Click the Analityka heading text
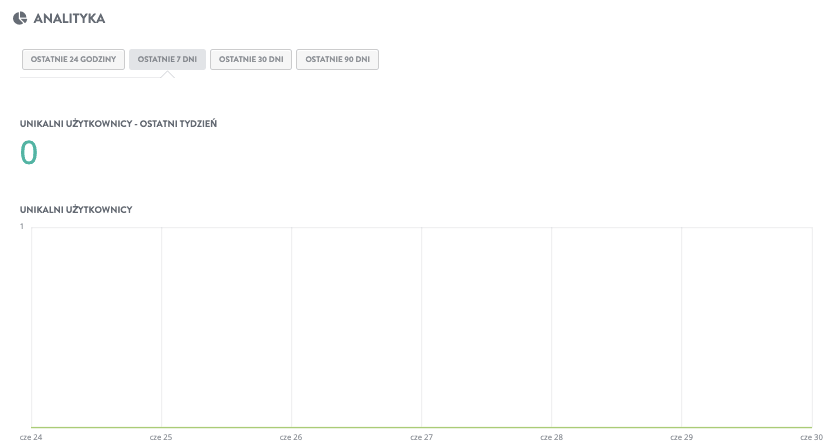Viewport: 838px width, 448px height. tap(69, 19)
